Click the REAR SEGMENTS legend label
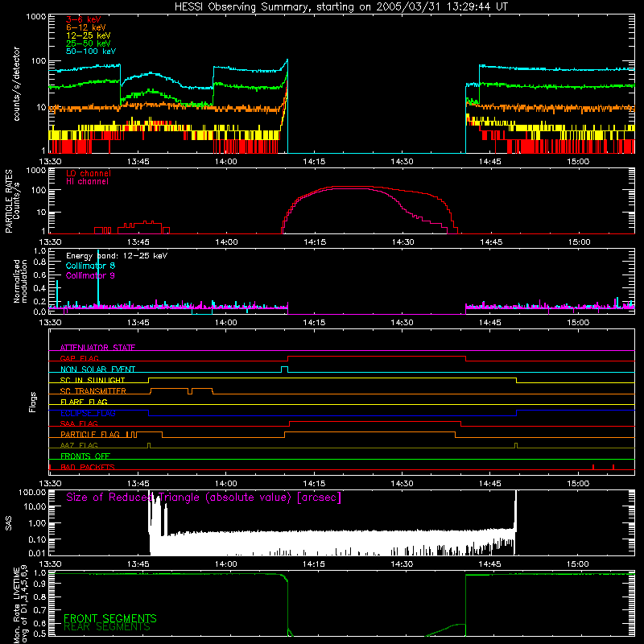 [107, 627]
